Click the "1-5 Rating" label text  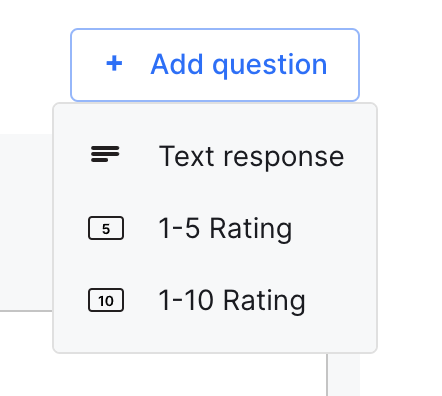click(225, 229)
